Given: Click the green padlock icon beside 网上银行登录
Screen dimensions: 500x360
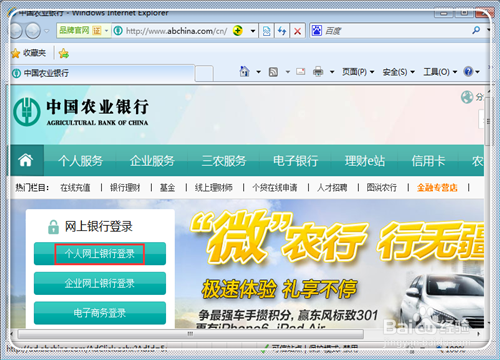Looking at the screenshot, I should 53,227.
